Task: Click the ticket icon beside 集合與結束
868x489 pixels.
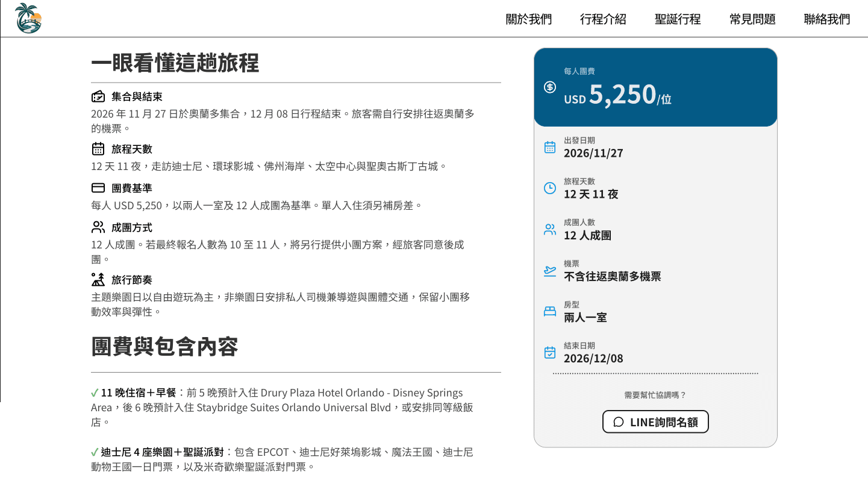Action: click(x=98, y=96)
